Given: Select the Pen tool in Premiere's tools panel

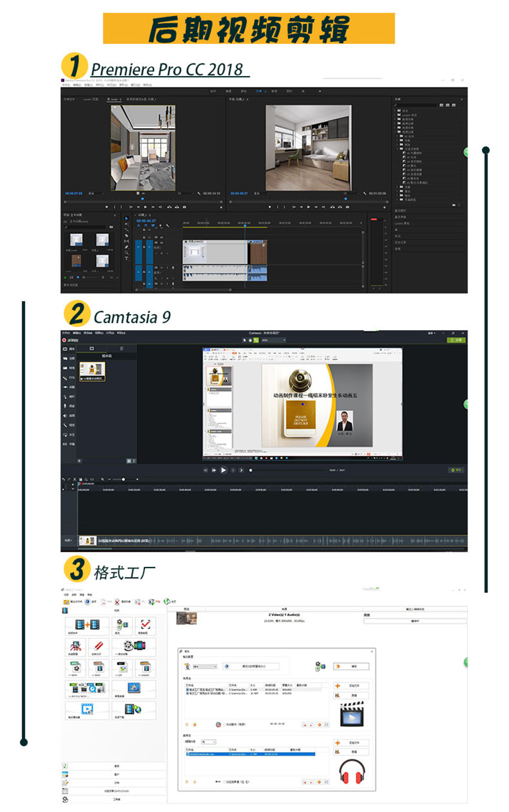Looking at the screenshot, I should pyautogui.click(x=126, y=247).
